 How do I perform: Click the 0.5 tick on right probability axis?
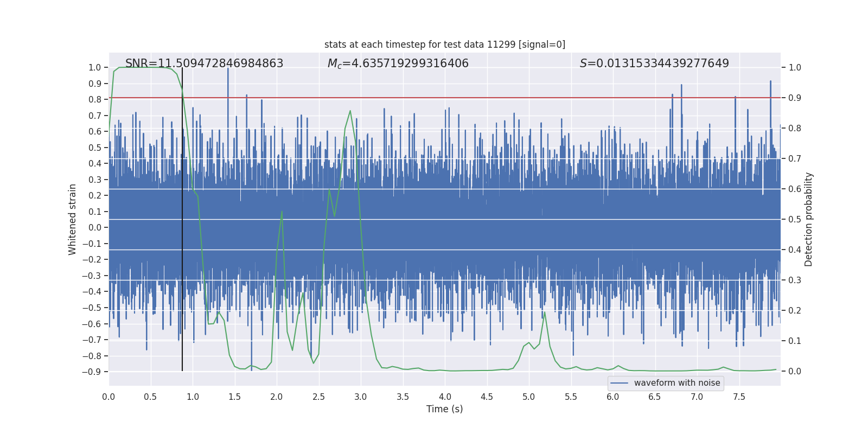pos(795,220)
